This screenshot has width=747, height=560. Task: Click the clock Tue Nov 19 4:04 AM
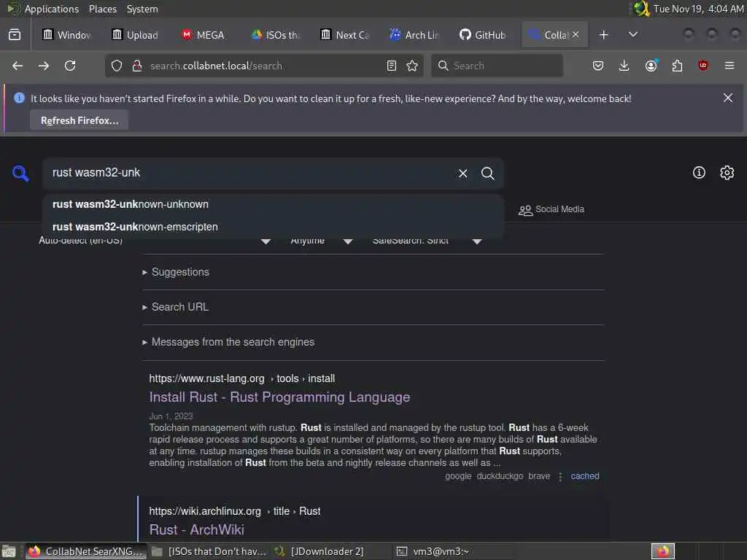[698, 9]
